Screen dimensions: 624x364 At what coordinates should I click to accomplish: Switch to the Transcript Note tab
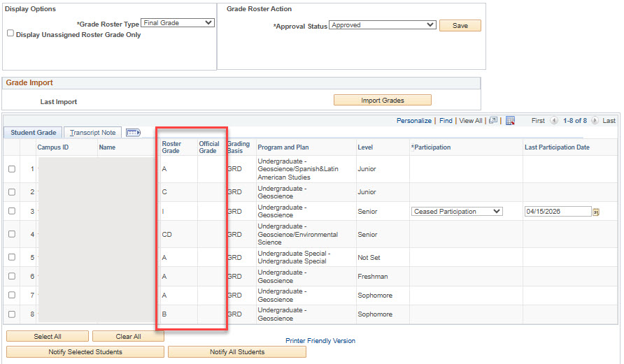click(93, 132)
